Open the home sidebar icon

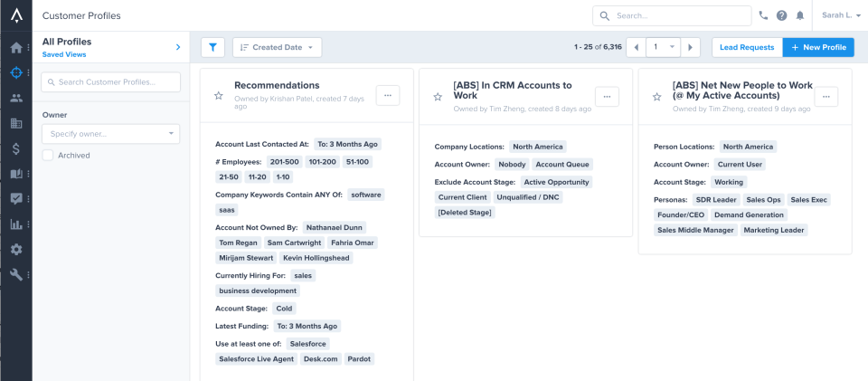pyautogui.click(x=16, y=48)
